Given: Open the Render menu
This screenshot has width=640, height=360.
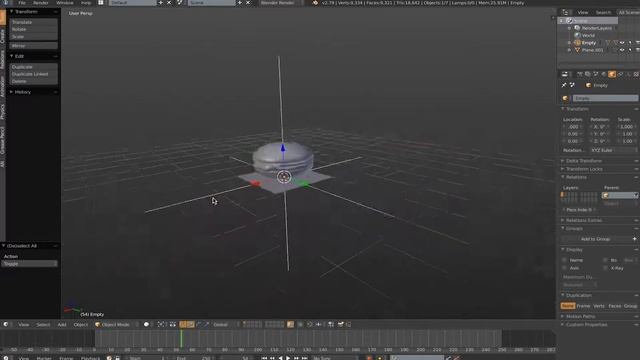Looking at the screenshot, I should [x=41, y=3].
